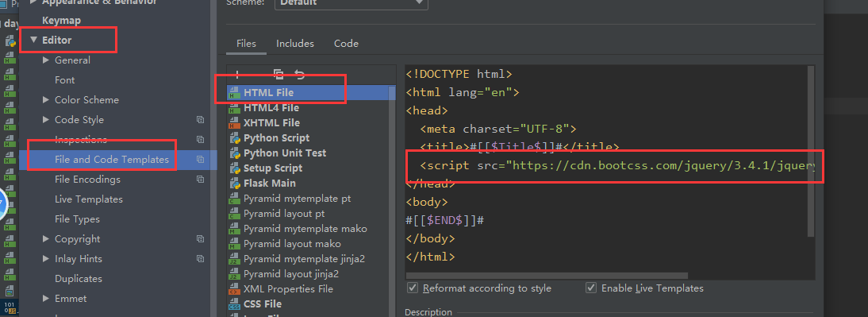Expand the Copyright node
Viewport: 868px width, 317px height.
[46, 239]
